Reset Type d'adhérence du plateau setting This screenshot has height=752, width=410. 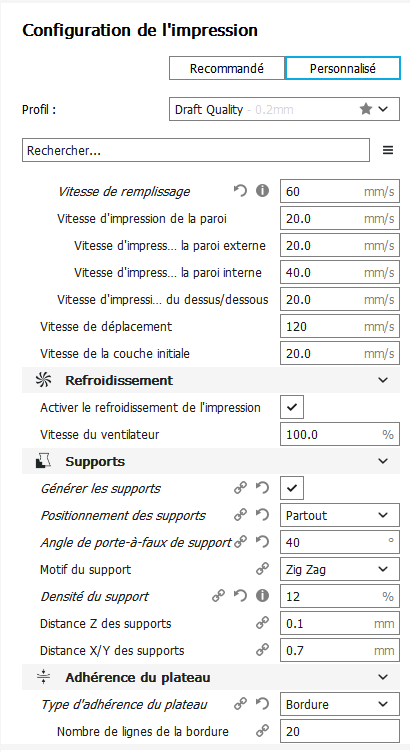pos(262,705)
